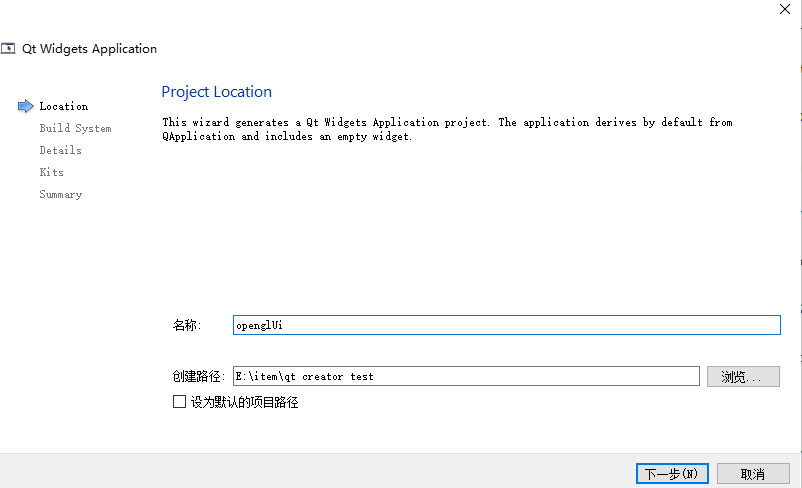Screen dimensions: 802x488
Task: Select the Location wizard step
Action: coord(64,106)
